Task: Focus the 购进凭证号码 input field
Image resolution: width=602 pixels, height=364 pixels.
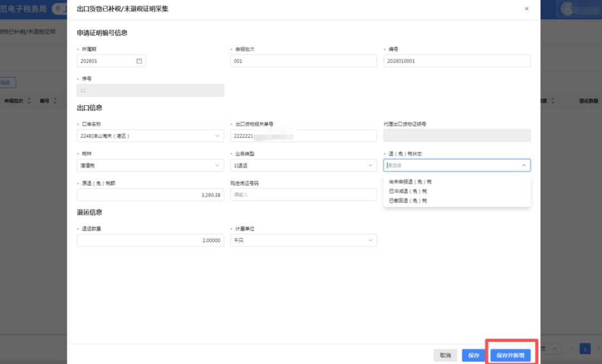Action: coord(303,195)
